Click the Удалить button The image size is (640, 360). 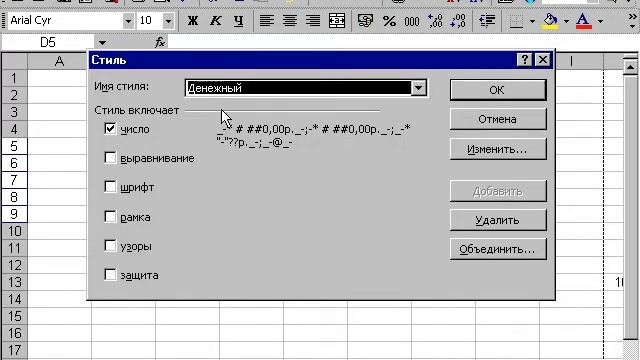pyautogui.click(x=498, y=220)
